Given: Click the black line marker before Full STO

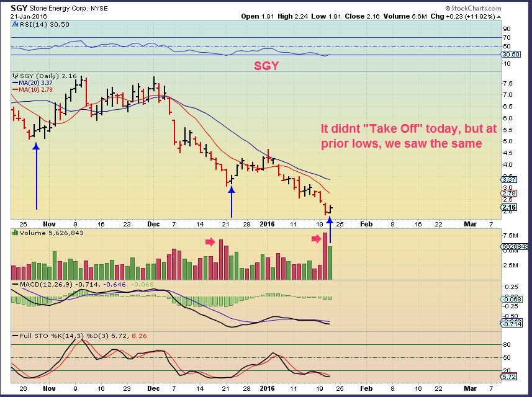Looking at the screenshot, I should (x=16, y=336).
